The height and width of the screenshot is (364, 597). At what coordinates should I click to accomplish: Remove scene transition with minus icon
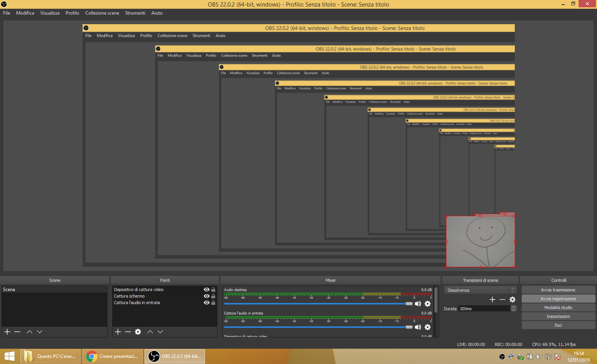[502, 299]
